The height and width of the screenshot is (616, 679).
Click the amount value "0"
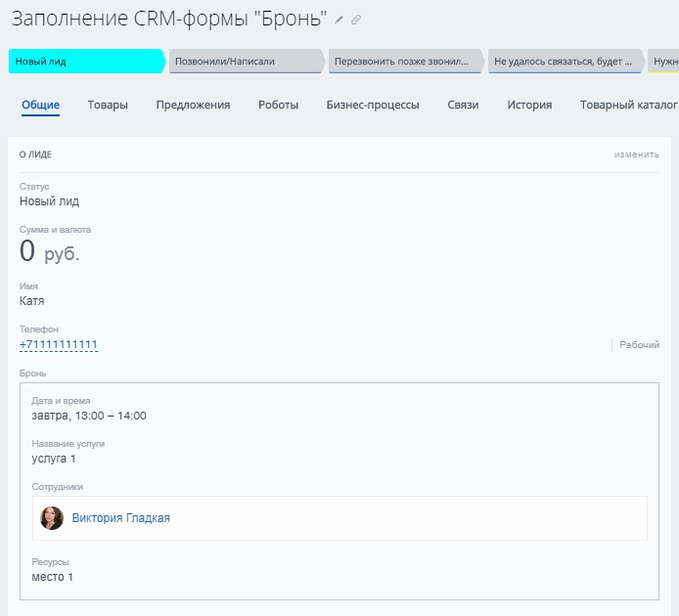[x=27, y=251]
